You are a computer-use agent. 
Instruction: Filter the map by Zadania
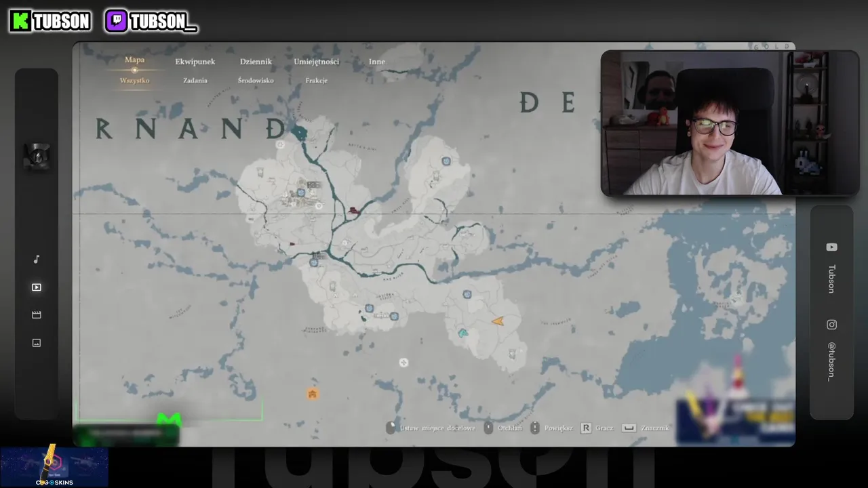point(195,81)
